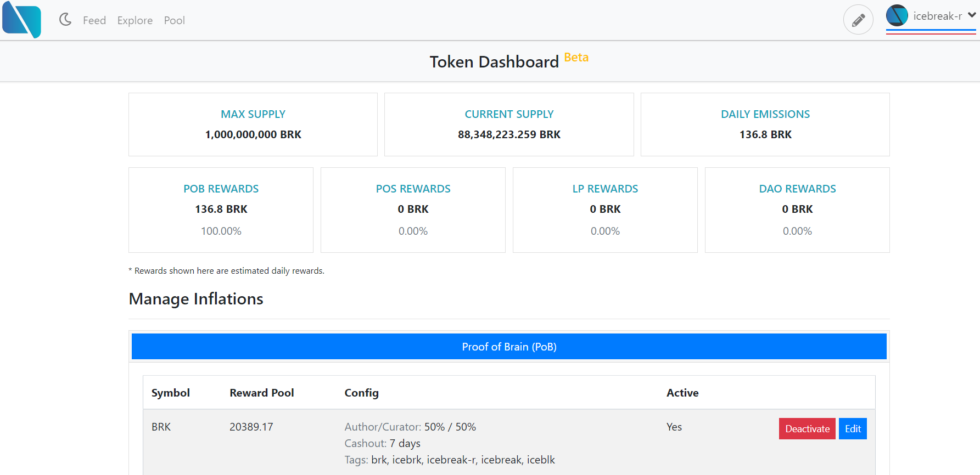This screenshot has width=980, height=475.
Task: Toggle dark mode with the moon icon
Action: [x=65, y=20]
